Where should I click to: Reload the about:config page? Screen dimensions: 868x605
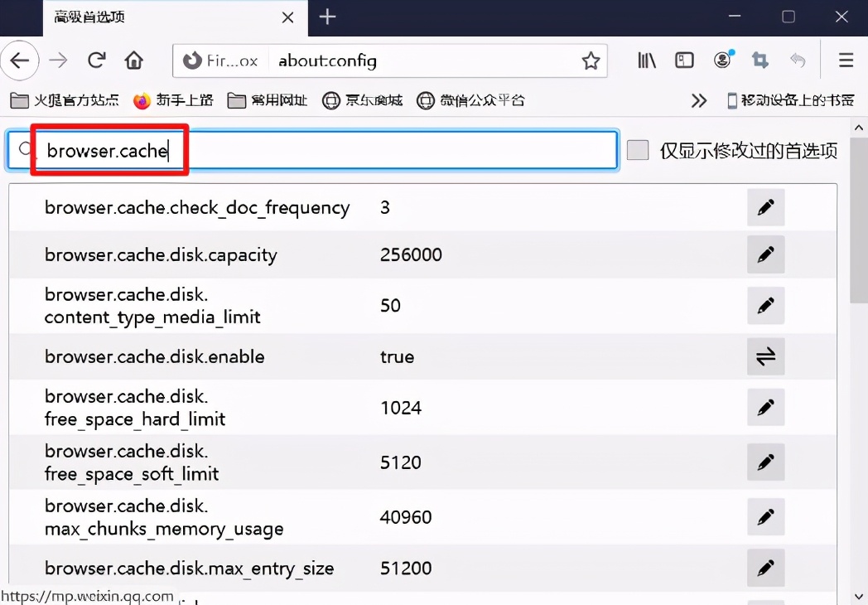tap(97, 60)
